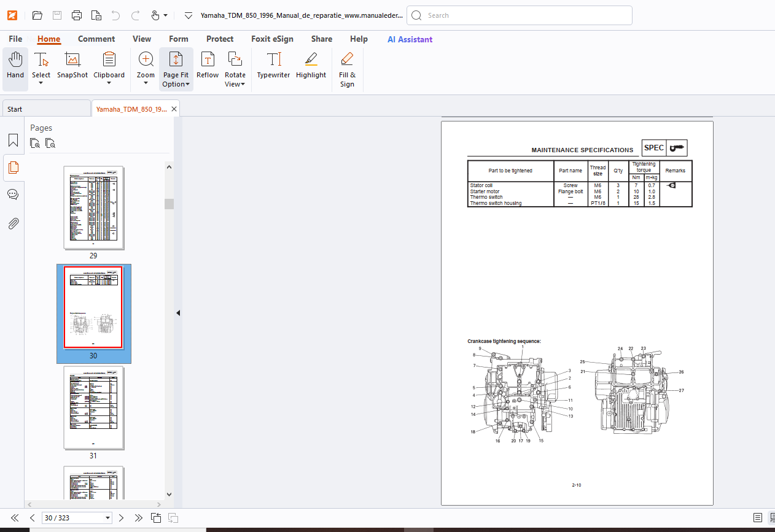The image size is (775, 532).
Task: Switch to the Protect ribbon tab
Action: [x=220, y=39]
